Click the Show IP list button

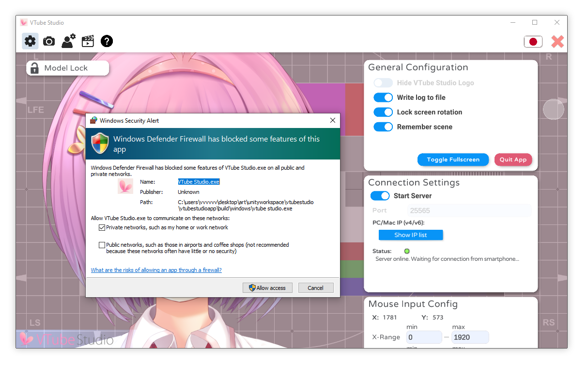[x=411, y=235]
